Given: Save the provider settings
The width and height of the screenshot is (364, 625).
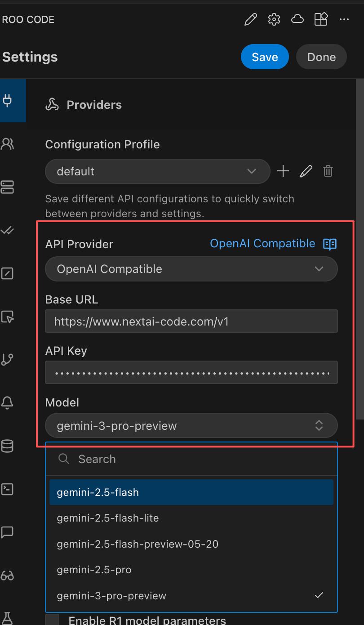Looking at the screenshot, I should tap(265, 57).
